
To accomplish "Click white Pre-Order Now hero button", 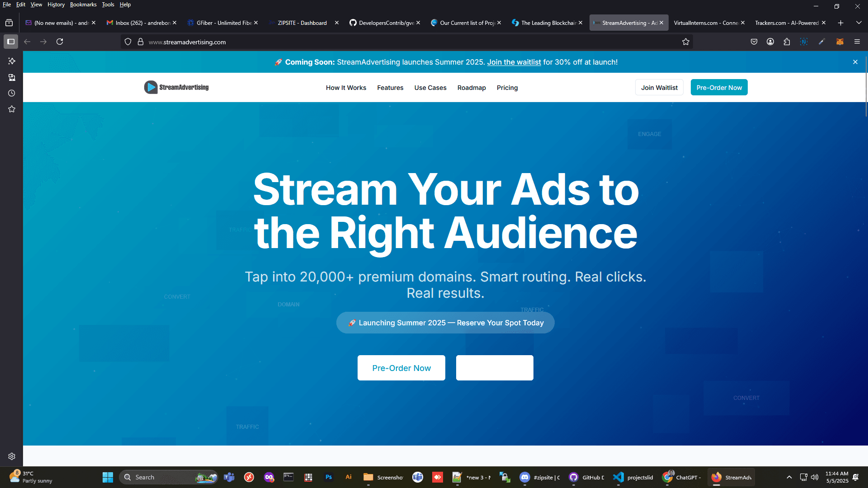I will [401, 368].
